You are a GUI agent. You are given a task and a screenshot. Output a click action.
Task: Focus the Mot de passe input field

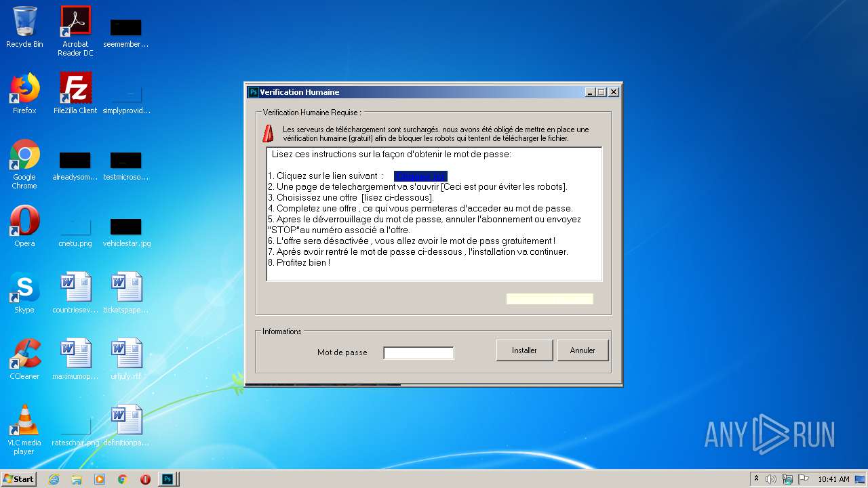pyautogui.click(x=418, y=352)
